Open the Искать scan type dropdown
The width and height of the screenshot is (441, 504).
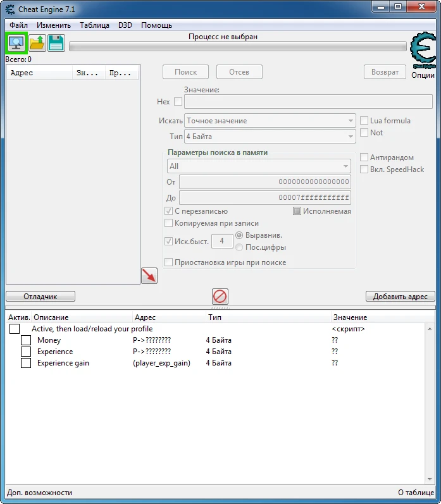pyautogui.click(x=270, y=121)
